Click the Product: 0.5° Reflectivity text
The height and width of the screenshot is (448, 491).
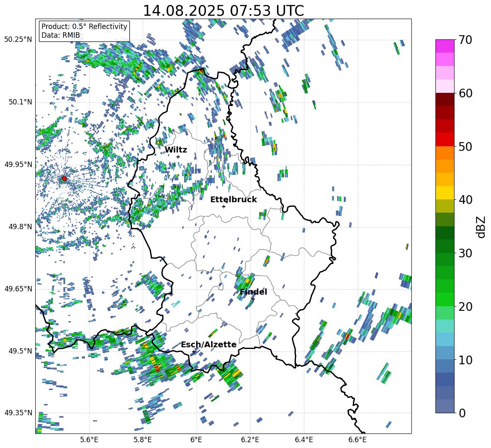84,26
